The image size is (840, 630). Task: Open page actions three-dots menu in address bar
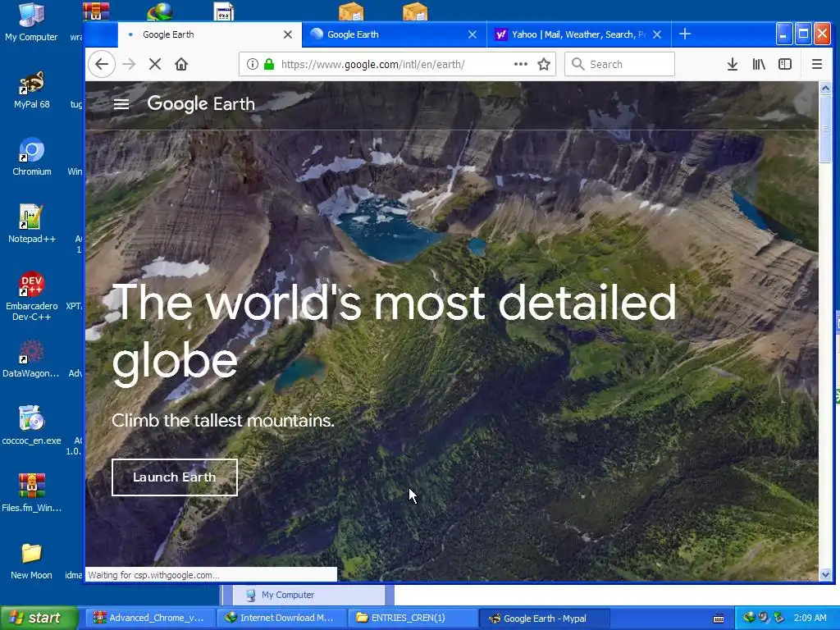pyautogui.click(x=520, y=64)
